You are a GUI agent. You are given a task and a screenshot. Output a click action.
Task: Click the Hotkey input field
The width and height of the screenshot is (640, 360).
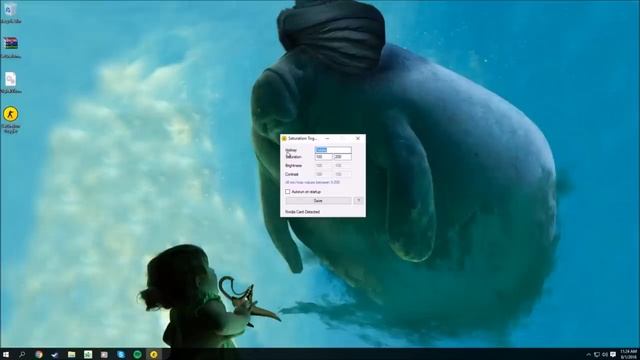tap(333, 150)
